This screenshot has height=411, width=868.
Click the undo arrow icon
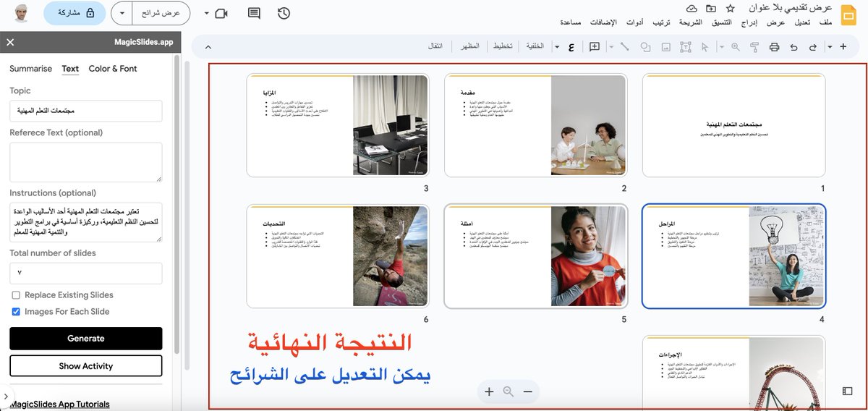793,47
